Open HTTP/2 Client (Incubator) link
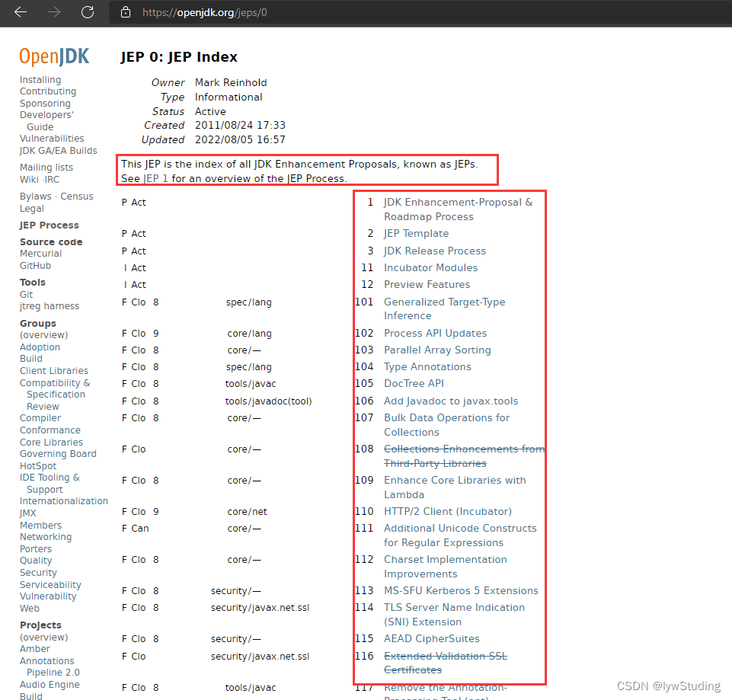The width and height of the screenshot is (732, 700). [448, 512]
